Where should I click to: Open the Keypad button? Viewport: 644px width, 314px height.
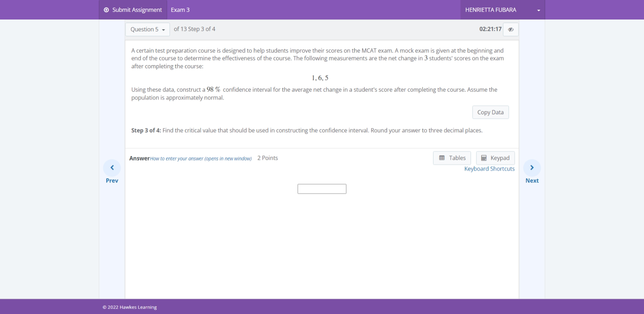tap(495, 158)
